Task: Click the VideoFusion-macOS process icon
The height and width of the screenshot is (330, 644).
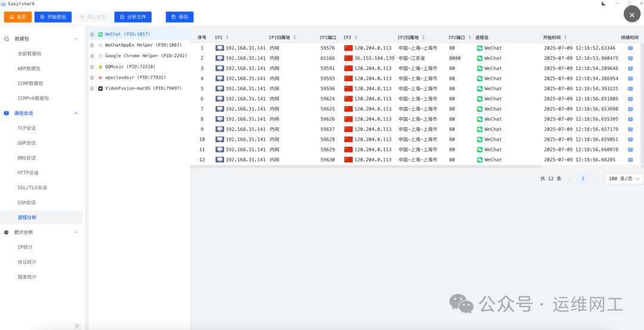Action: click(100, 88)
